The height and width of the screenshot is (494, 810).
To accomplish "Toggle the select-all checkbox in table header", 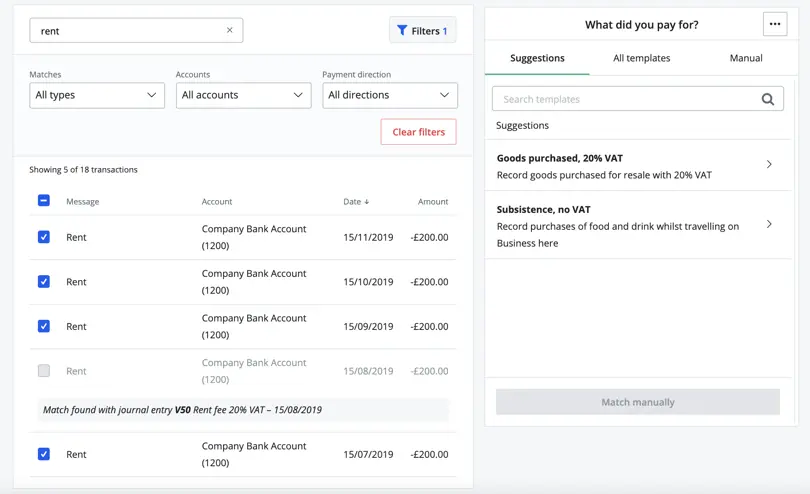I will click(44, 200).
